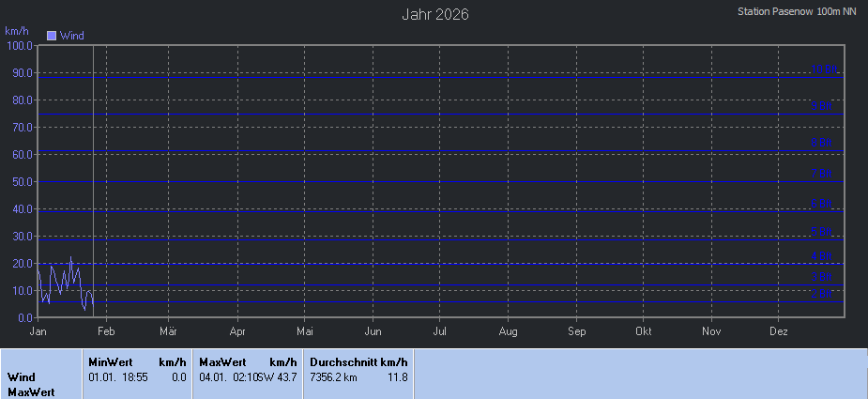Select Mär on the month axis
The height and width of the screenshot is (399, 868).
(169, 331)
